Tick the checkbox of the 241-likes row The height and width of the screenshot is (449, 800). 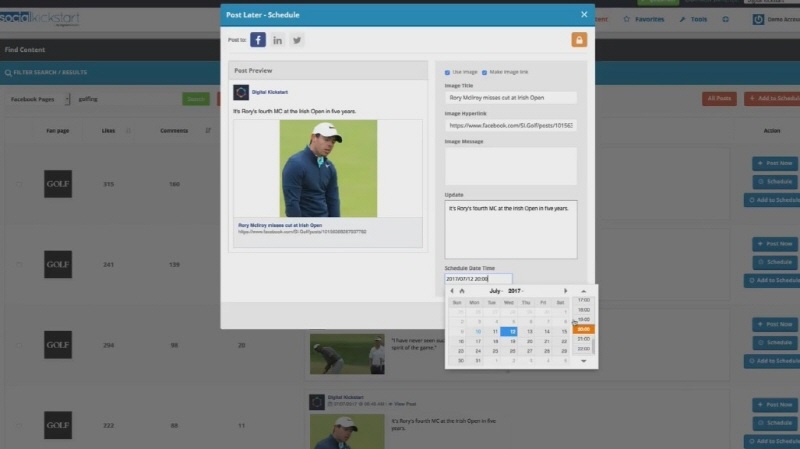[19, 264]
